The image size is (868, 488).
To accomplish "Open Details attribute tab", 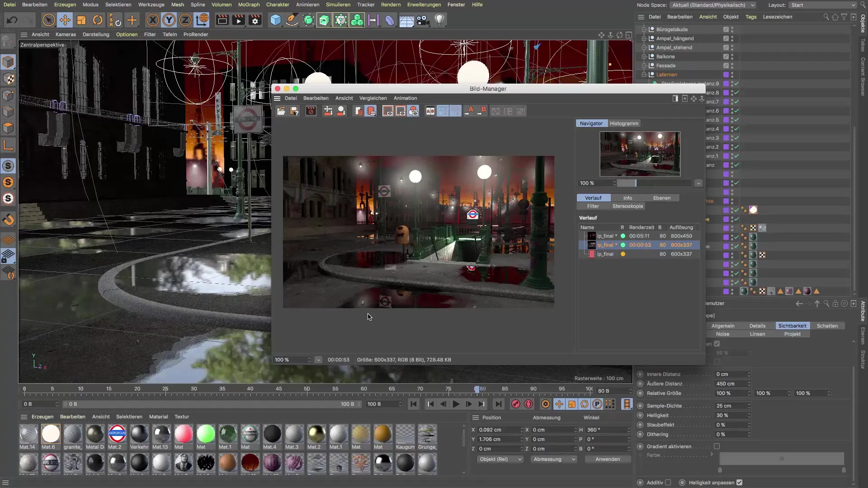I will (757, 326).
